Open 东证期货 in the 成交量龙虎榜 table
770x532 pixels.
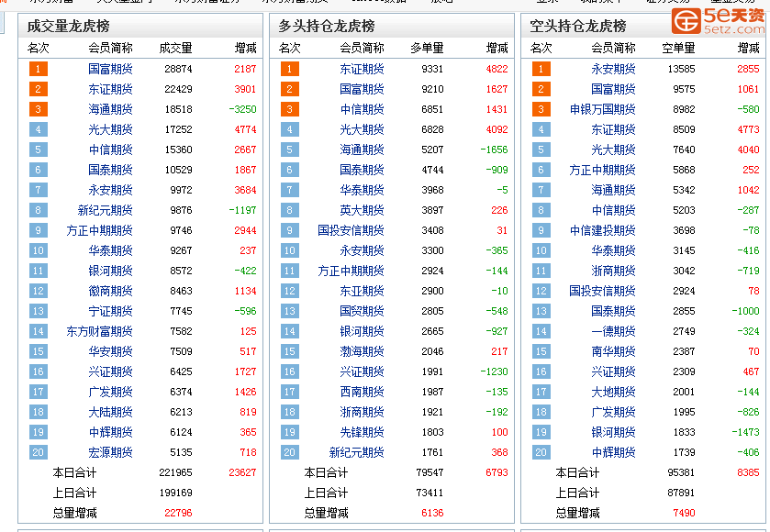[x=110, y=89]
